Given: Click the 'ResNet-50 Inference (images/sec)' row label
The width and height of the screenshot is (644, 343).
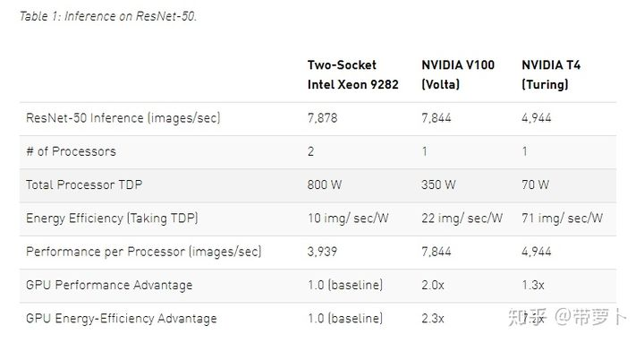Looking at the screenshot, I should pyautogui.click(x=123, y=118).
